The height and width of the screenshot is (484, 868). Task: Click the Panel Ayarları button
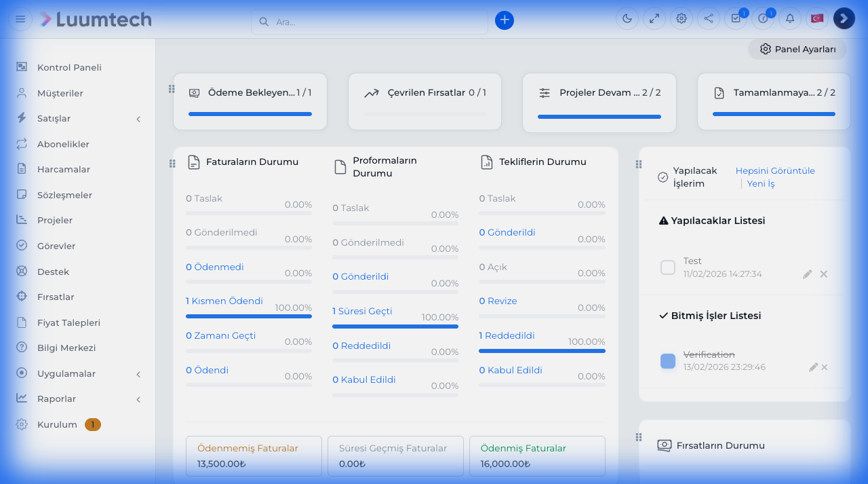pos(797,50)
